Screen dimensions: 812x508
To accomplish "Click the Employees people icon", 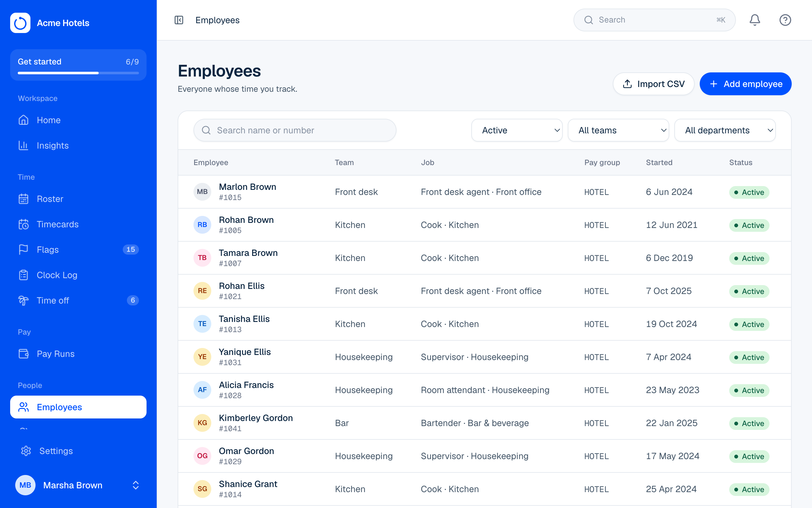I will click(x=23, y=407).
